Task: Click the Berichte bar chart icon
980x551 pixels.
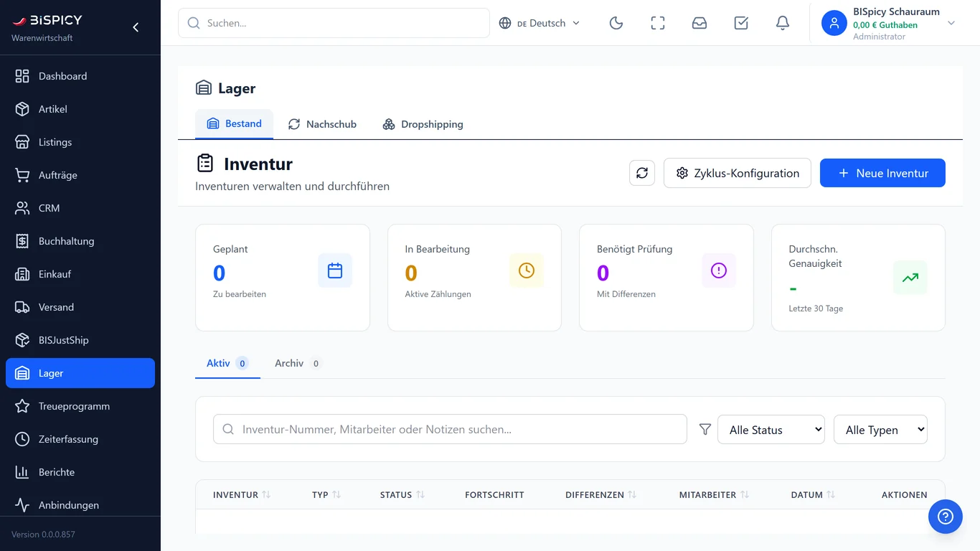Action: click(22, 472)
